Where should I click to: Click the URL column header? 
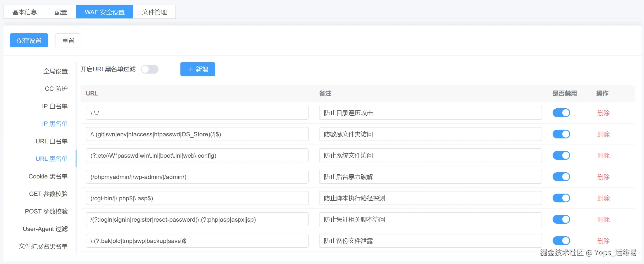(92, 93)
